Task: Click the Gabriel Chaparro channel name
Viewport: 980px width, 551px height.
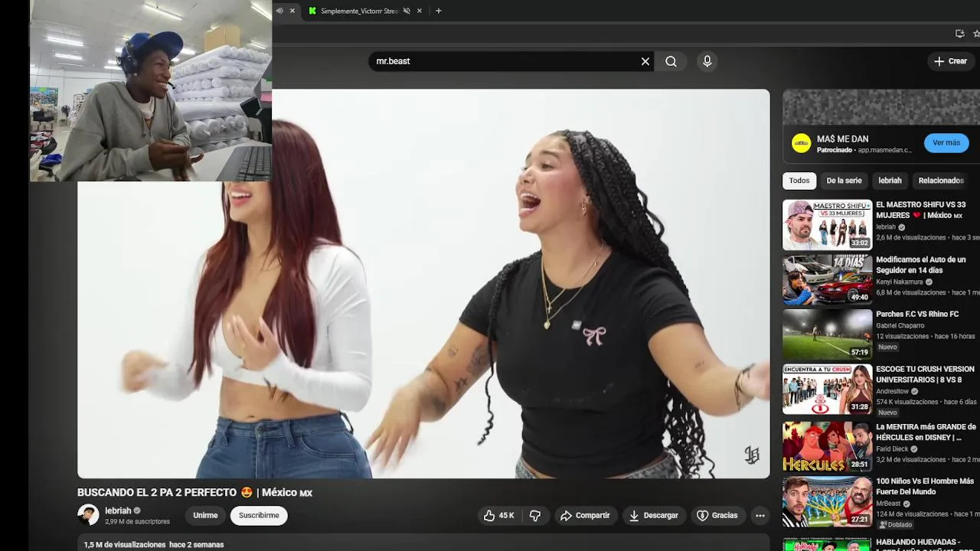Action: pos(900,325)
